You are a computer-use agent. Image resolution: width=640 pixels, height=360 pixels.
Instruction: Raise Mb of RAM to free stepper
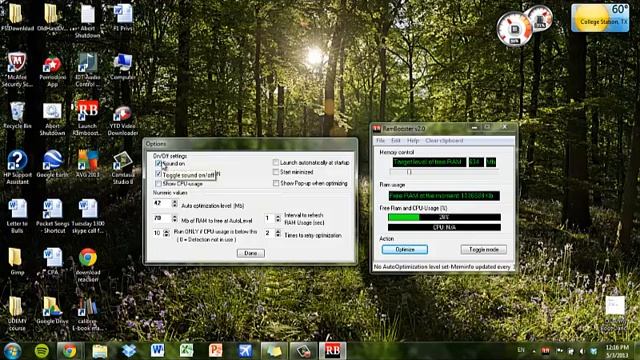(x=175, y=217)
